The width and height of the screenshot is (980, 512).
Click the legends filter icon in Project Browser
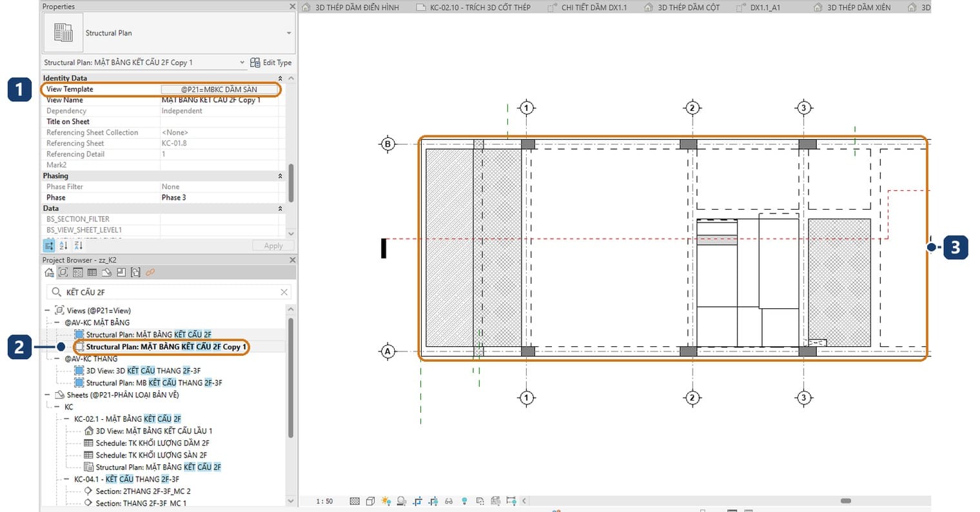point(77,273)
